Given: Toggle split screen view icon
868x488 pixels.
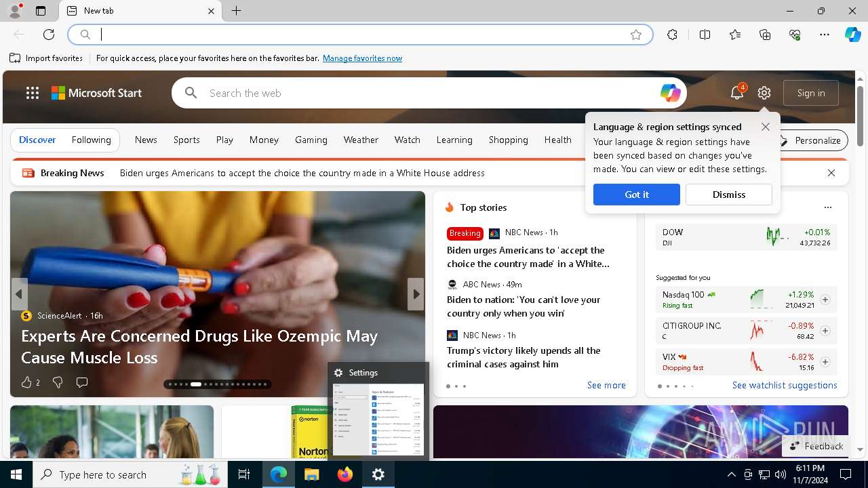Looking at the screenshot, I should tap(705, 35).
